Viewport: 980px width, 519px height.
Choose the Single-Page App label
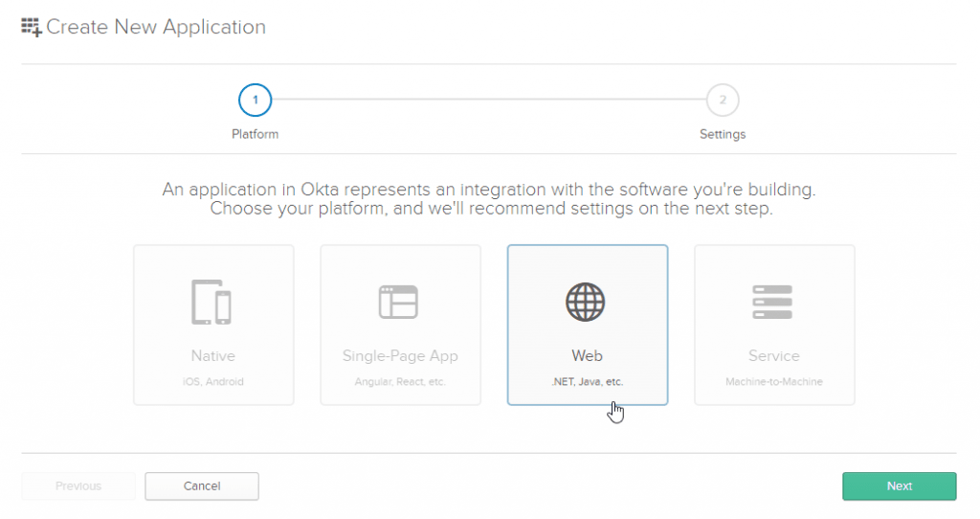(400, 356)
